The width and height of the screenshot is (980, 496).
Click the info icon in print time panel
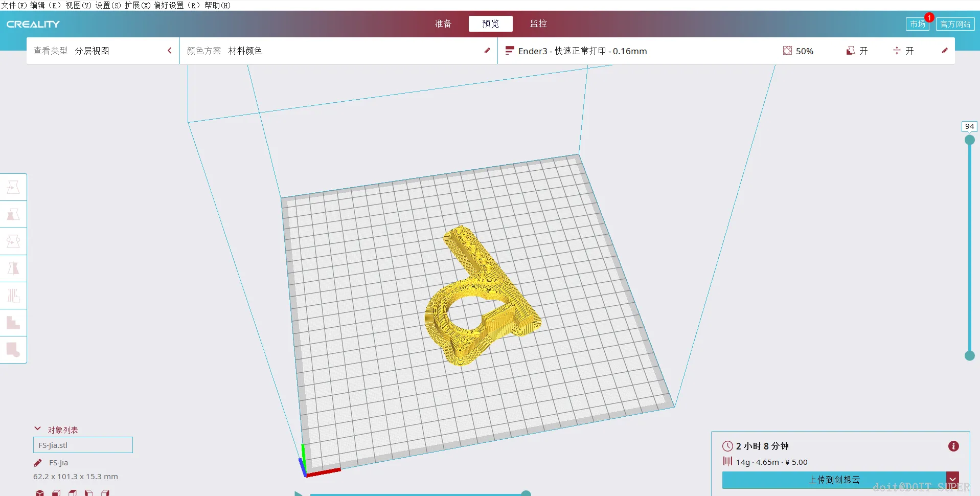pyautogui.click(x=953, y=446)
